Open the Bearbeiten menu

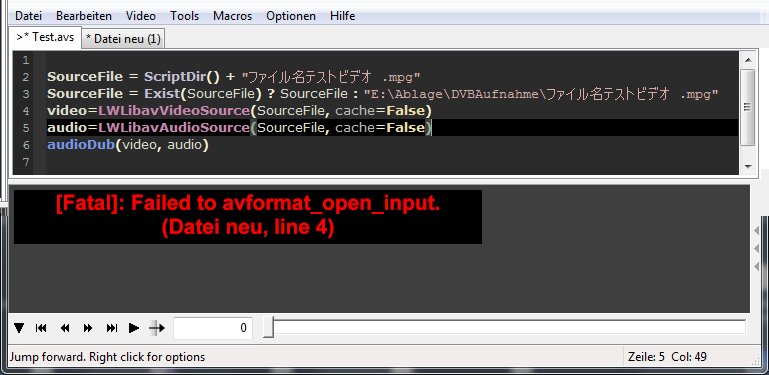[84, 16]
